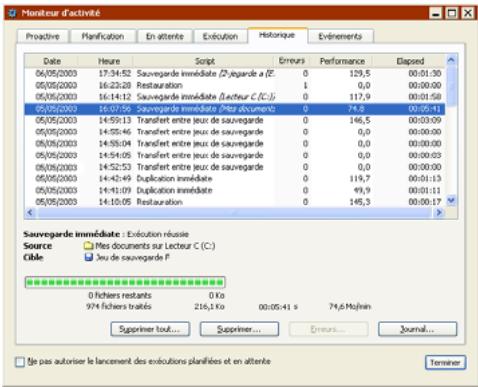Close the Moniteur d'activité window
The height and width of the screenshot is (387, 478).
pos(468,13)
